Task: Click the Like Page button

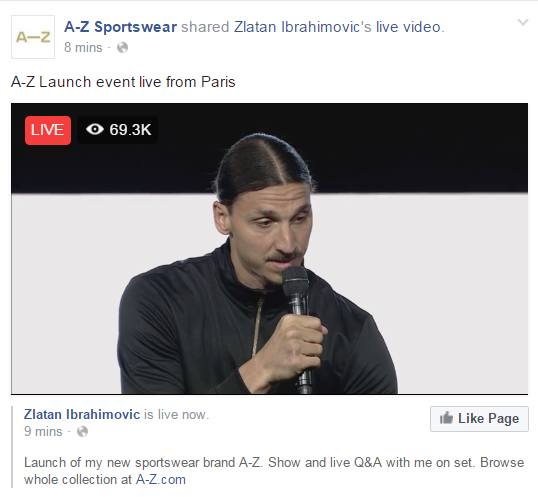Action: pyautogui.click(x=479, y=419)
